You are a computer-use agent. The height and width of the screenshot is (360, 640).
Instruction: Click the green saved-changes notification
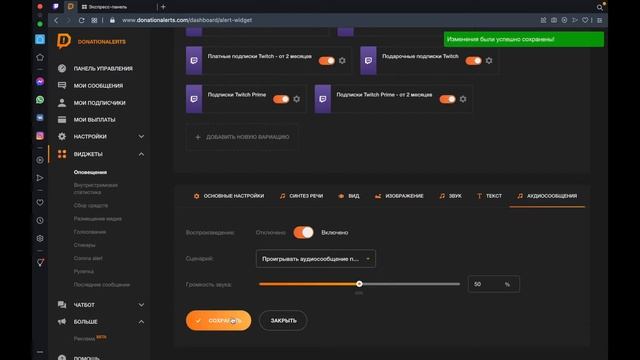[524, 39]
